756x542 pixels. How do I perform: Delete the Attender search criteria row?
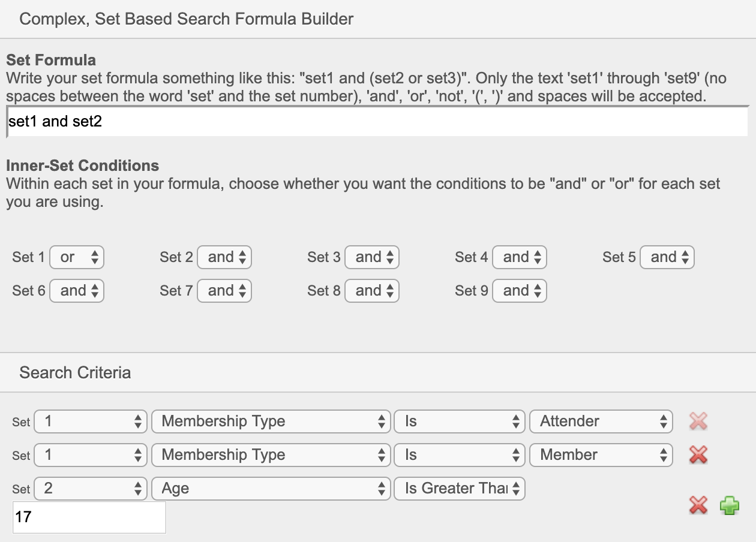tap(698, 421)
